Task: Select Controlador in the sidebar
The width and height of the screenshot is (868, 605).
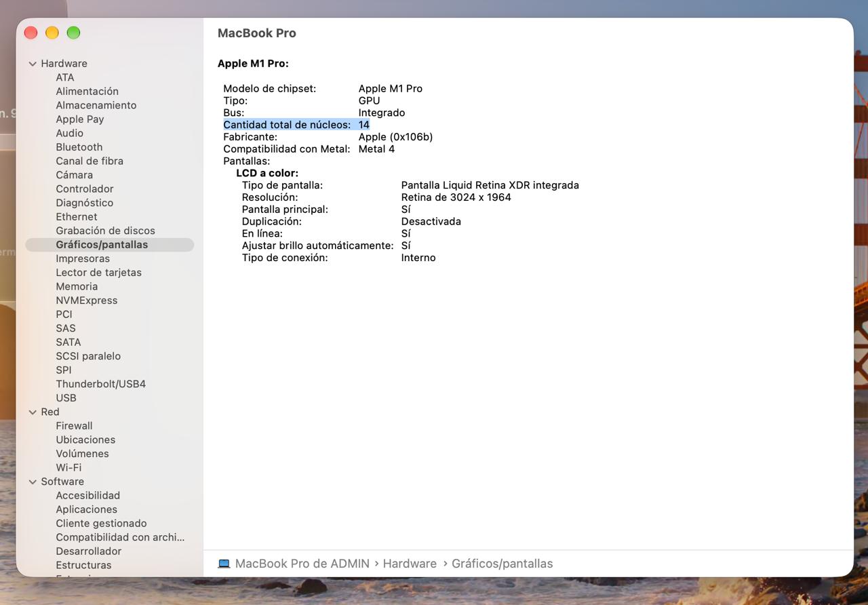Action: click(84, 189)
